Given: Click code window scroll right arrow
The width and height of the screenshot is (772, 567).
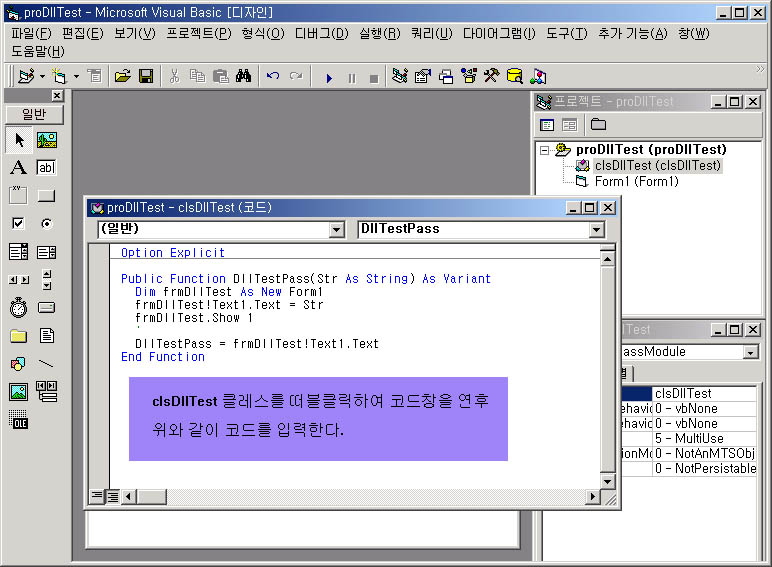Looking at the screenshot, I should coord(593,497).
